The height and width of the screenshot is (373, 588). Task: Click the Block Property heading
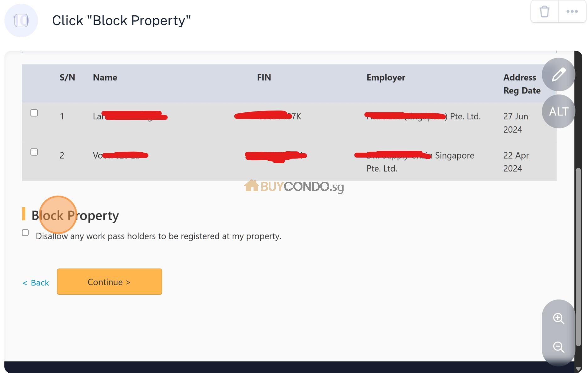point(75,215)
